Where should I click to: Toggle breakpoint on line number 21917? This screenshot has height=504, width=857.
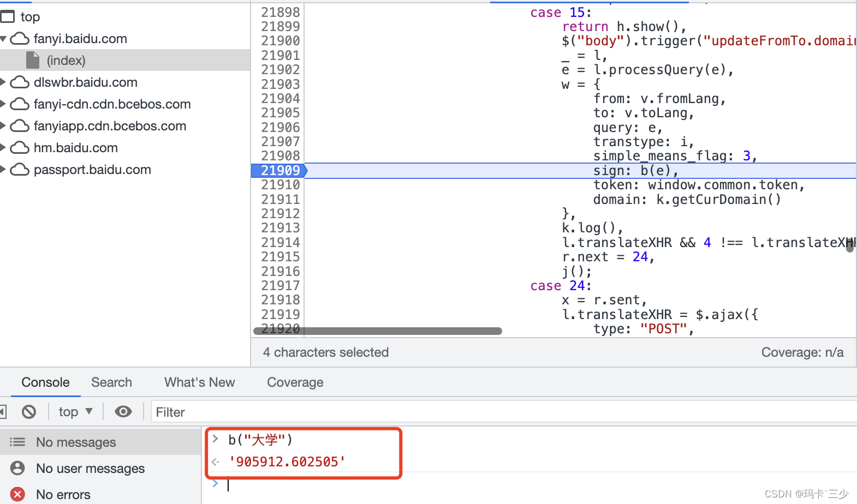click(281, 286)
